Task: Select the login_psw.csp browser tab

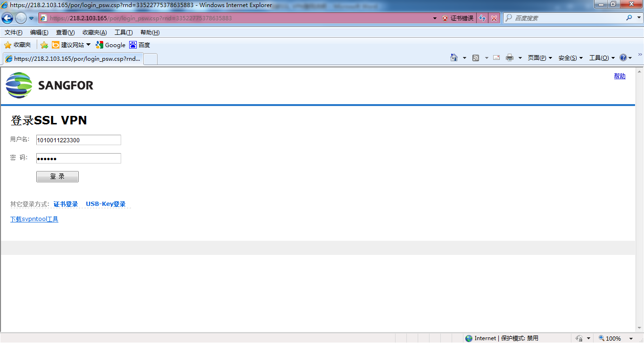Action: [73, 59]
